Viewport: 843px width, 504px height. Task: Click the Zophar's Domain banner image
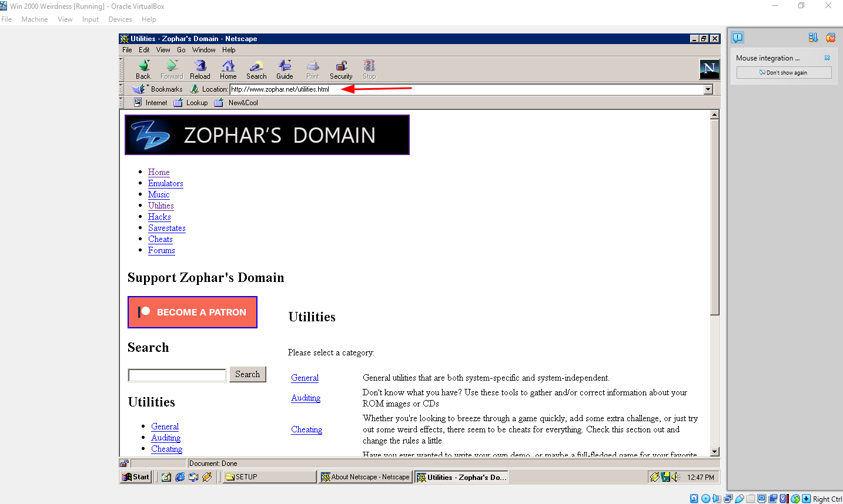[x=267, y=135]
